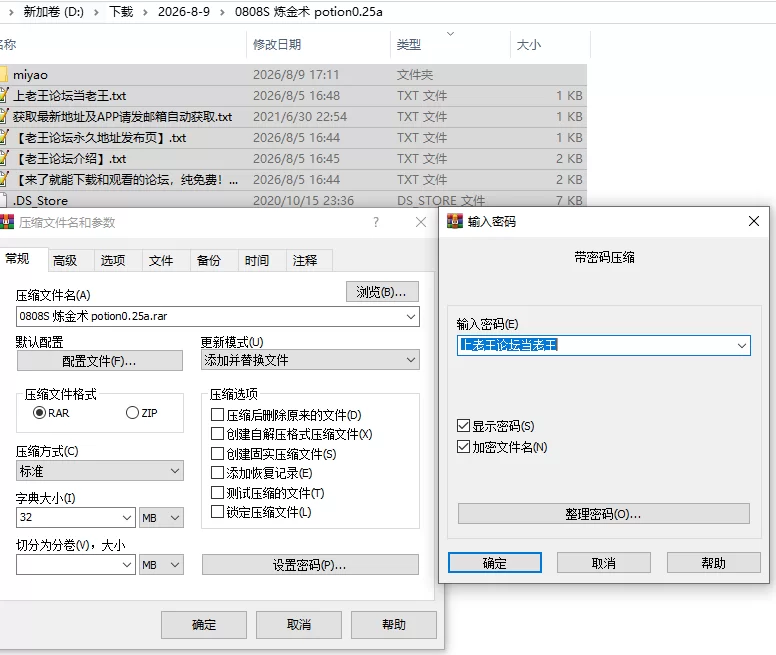Click 帮助 in the password dialog
This screenshot has height=655, width=776.
pyautogui.click(x=714, y=563)
